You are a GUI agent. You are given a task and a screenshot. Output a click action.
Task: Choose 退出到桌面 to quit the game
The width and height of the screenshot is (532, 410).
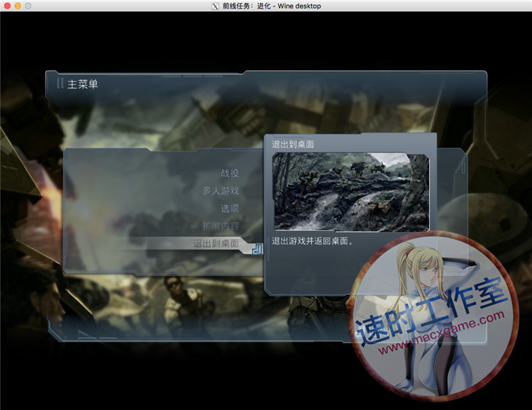[x=216, y=243]
